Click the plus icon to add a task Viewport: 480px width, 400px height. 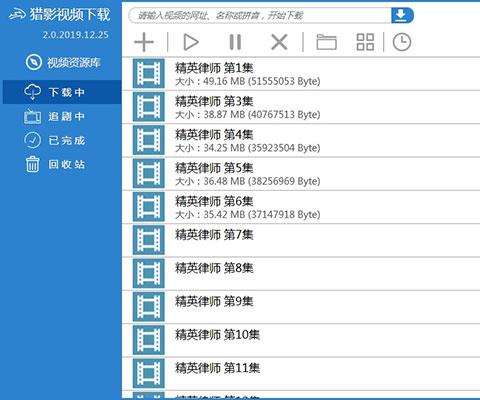[x=144, y=42]
